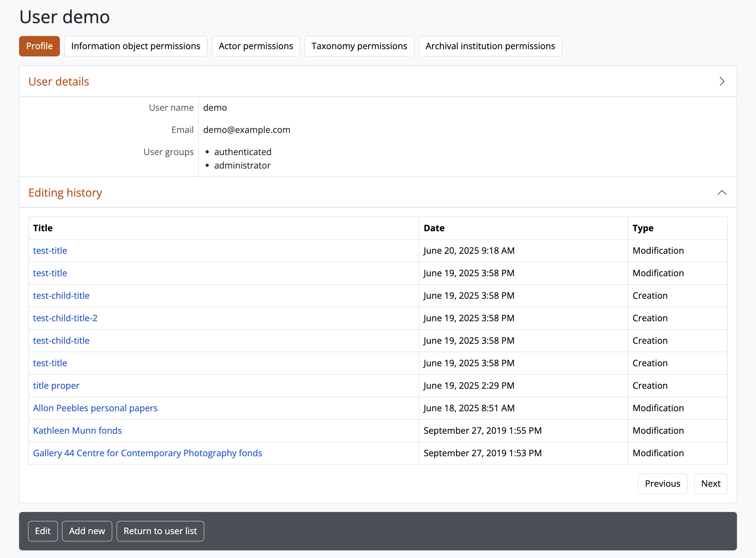Screen dimensions: 756x558
Task: Expand User details chevron arrow
Action: tap(722, 81)
